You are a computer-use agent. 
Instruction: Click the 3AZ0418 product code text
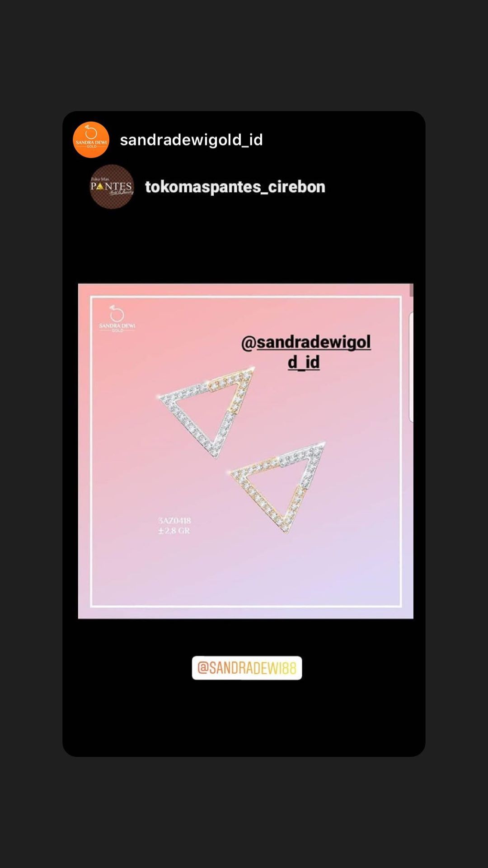pos(174,520)
